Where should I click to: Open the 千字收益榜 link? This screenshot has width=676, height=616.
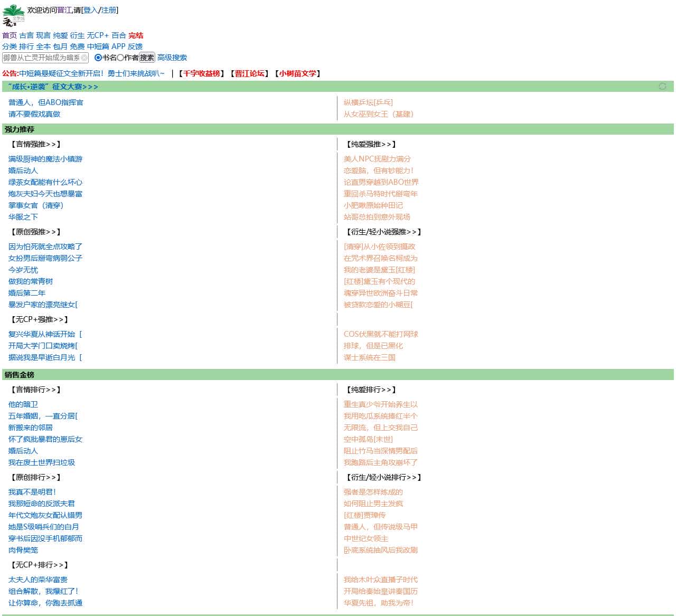pos(202,73)
